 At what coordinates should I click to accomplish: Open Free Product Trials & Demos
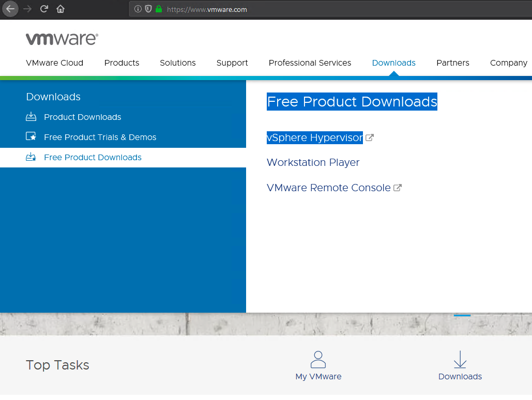[100, 137]
